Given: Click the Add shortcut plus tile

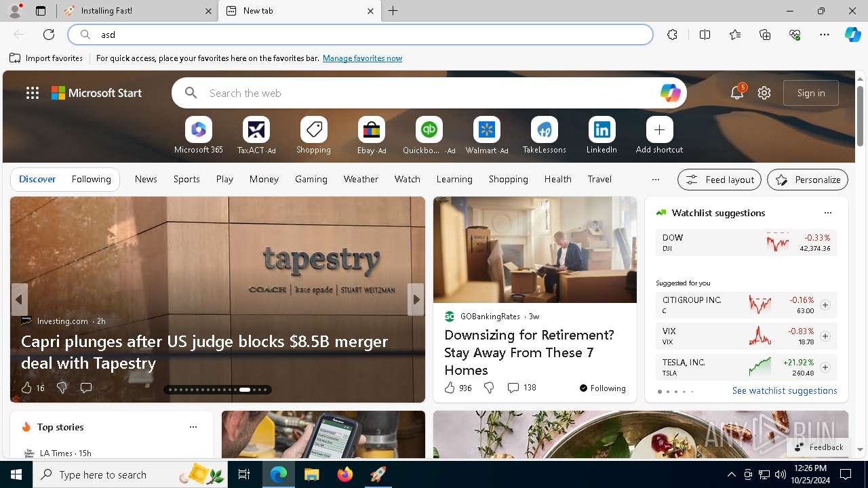Looking at the screenshot, I should click(659, 129).
